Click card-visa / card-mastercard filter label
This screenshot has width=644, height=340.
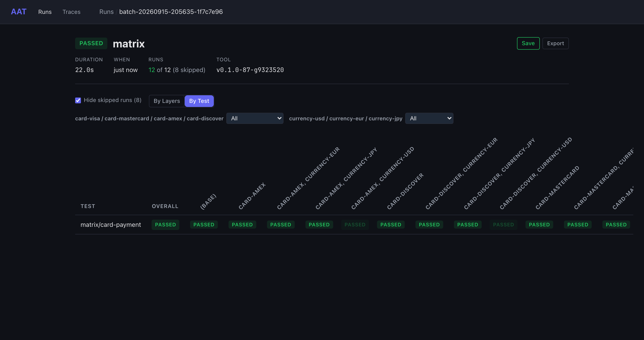coord(149,119)
